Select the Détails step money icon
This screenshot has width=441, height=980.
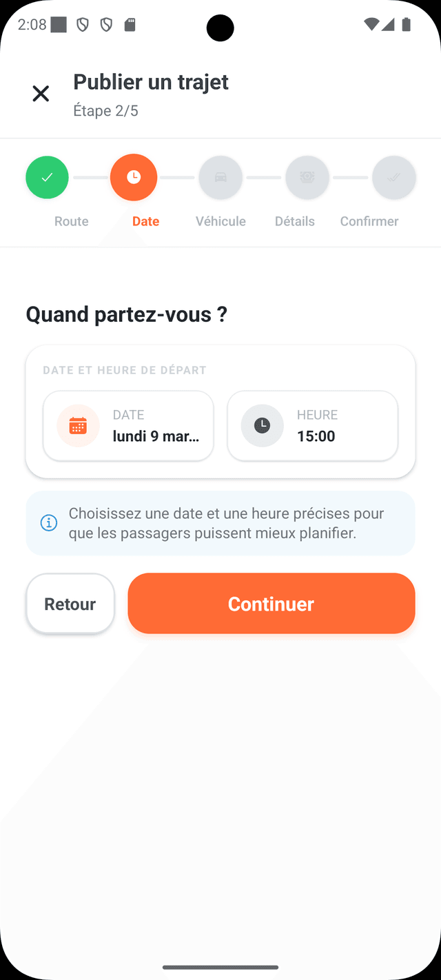[307, 177]
